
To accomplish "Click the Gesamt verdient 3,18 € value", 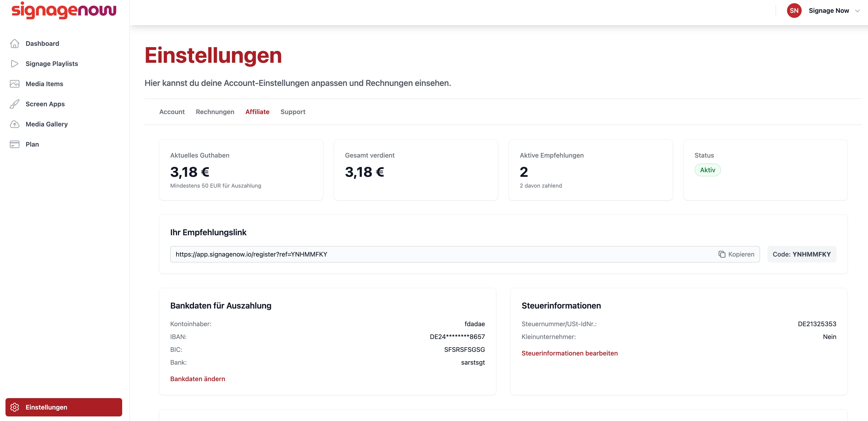I will point(365,172).
